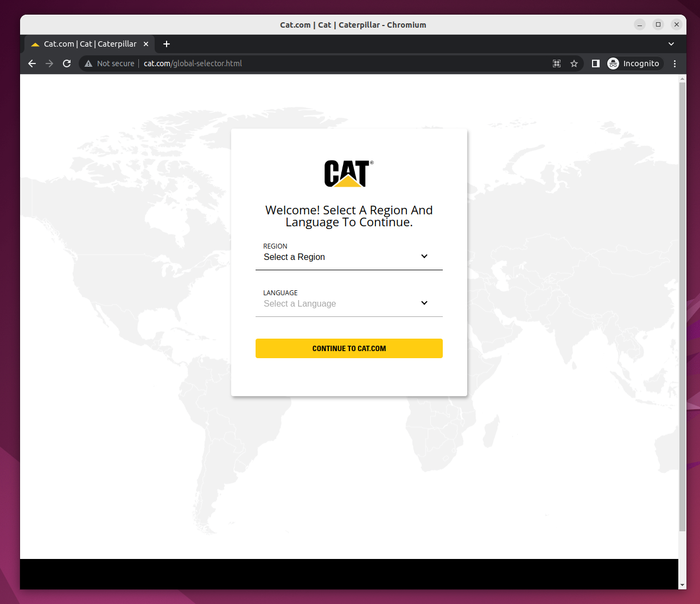
Task: Open a new browser tab
Action: pyautogui.click(x=167, y=44)
